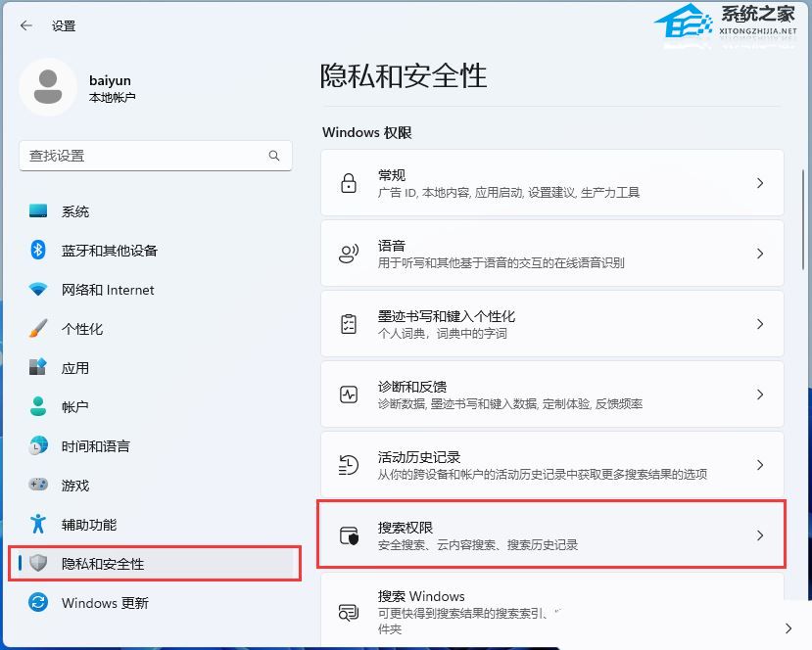Click 本地帐户 label under username
Screen dimensions: 812x650
[113, 97]
